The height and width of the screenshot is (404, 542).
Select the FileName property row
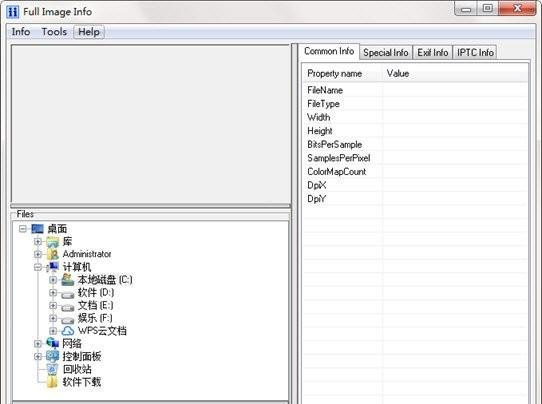click(x=415, y=90)
